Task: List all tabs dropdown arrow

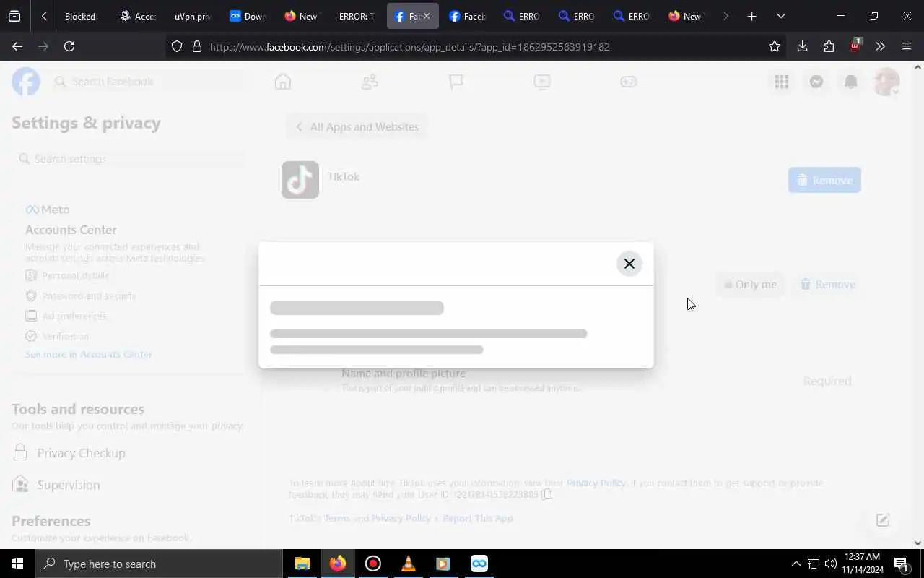Action: point(780,16)
